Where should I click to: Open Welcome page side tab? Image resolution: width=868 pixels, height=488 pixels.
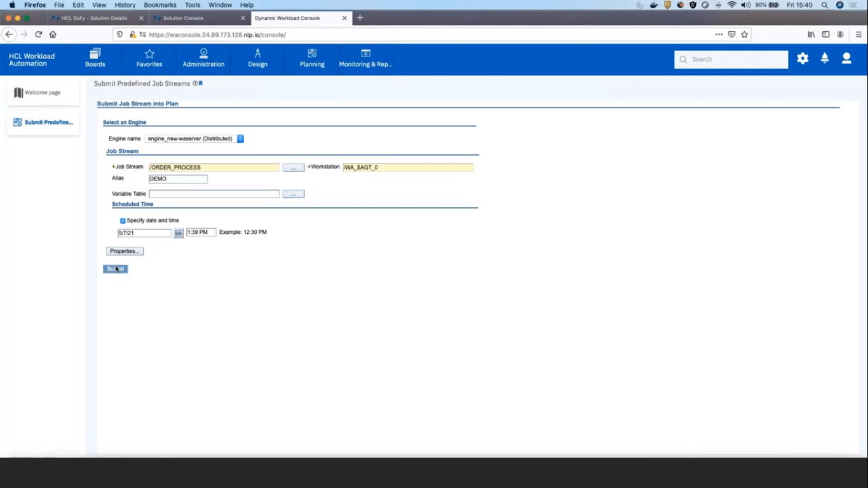[x=43, y=93]
